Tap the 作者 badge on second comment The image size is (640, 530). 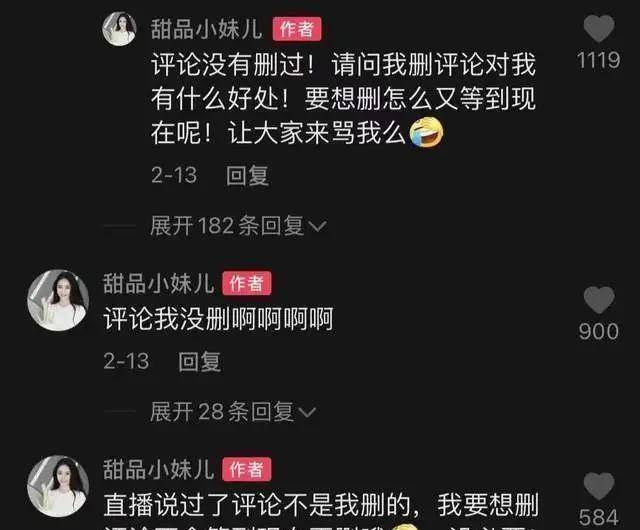(x=247, y=283)
